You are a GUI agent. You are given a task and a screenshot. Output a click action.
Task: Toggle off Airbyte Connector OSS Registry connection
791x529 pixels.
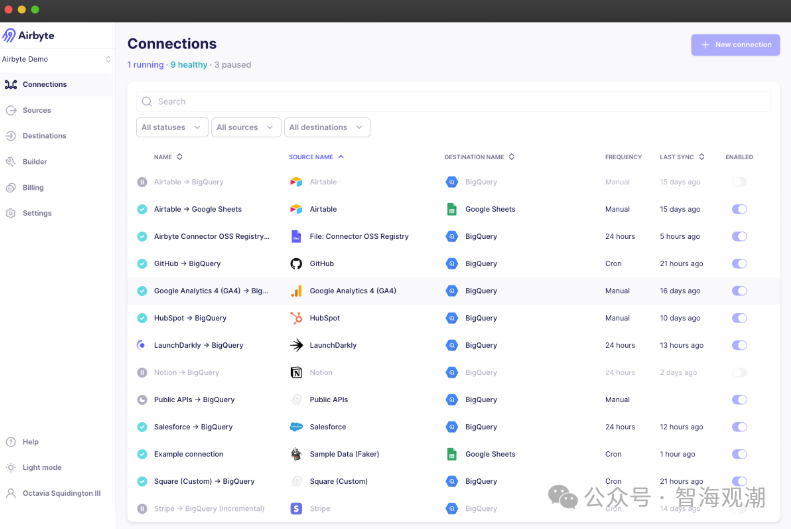pos(739,236)
